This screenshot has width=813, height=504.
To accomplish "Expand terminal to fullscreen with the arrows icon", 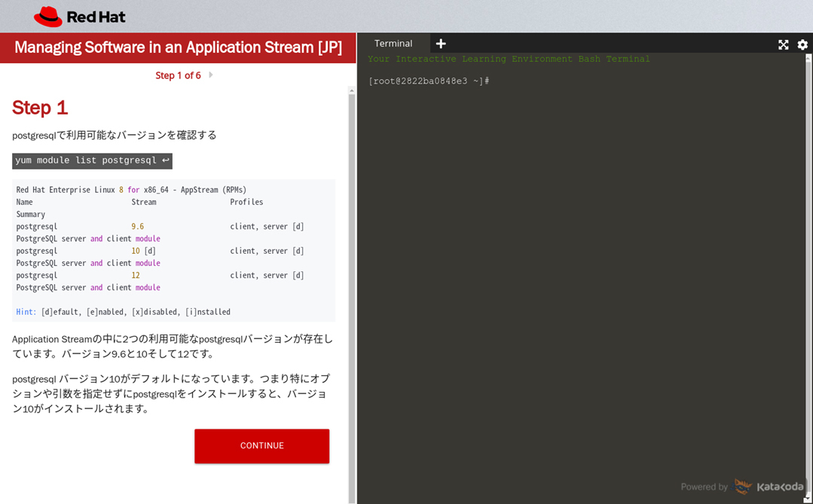I will 784,44.
